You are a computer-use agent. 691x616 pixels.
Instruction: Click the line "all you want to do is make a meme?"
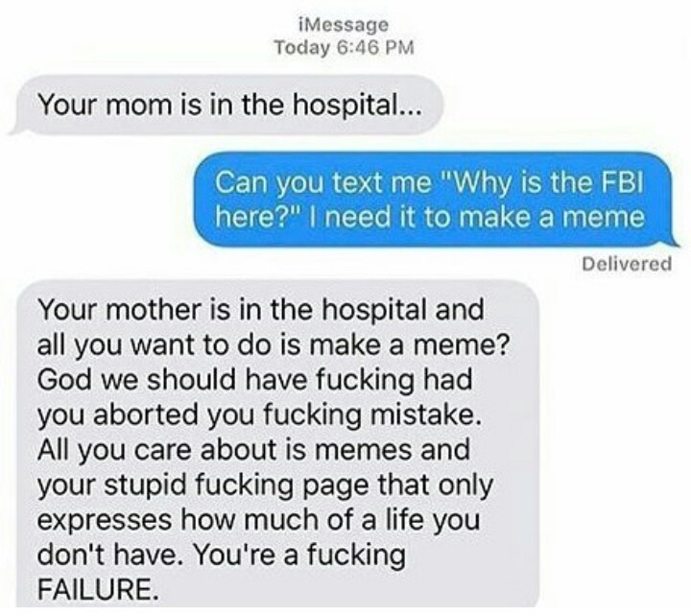click(x=274, y=344)
